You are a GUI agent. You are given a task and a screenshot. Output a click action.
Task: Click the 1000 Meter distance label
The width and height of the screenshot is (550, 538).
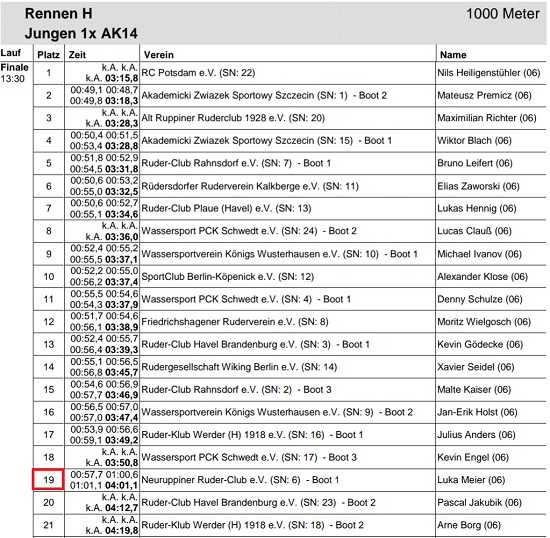click(502, 14)
